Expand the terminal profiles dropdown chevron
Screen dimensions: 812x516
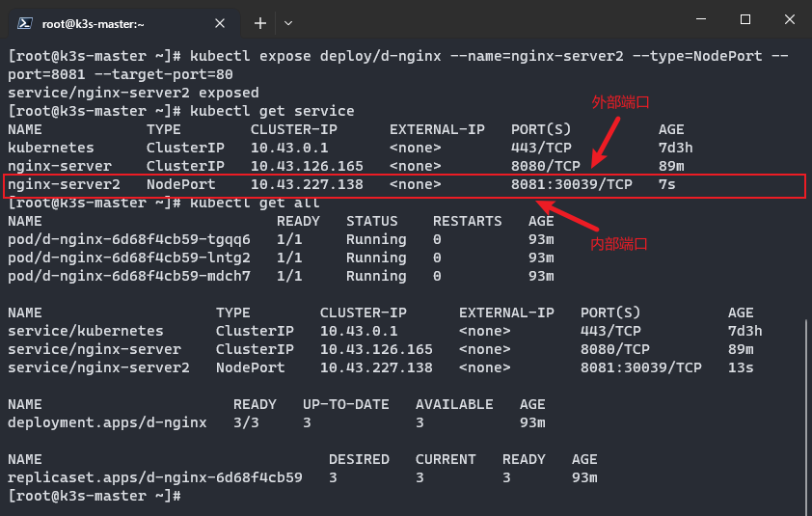point(288,23)
